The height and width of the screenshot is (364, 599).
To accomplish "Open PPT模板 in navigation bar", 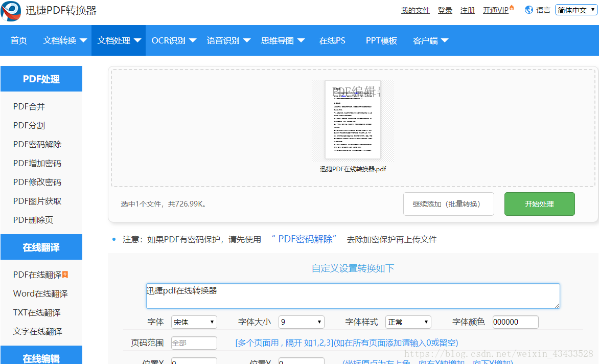I will (381, 40).
